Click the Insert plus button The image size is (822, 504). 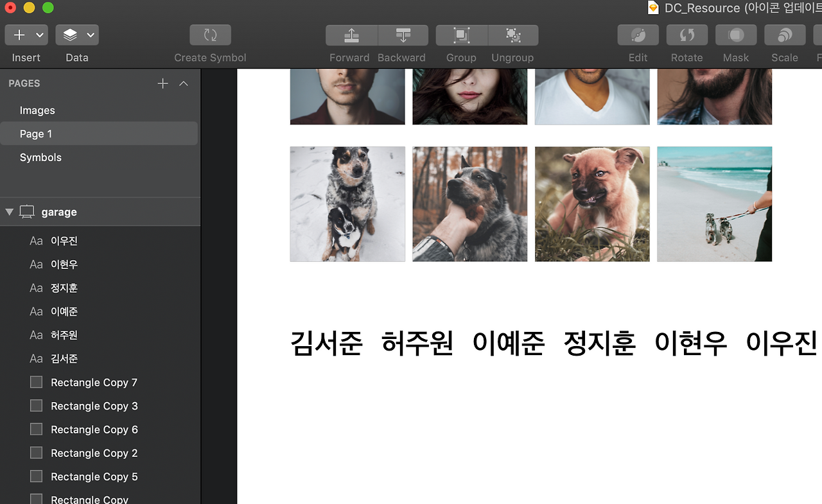pyautogui.click(x=19, y=35)
